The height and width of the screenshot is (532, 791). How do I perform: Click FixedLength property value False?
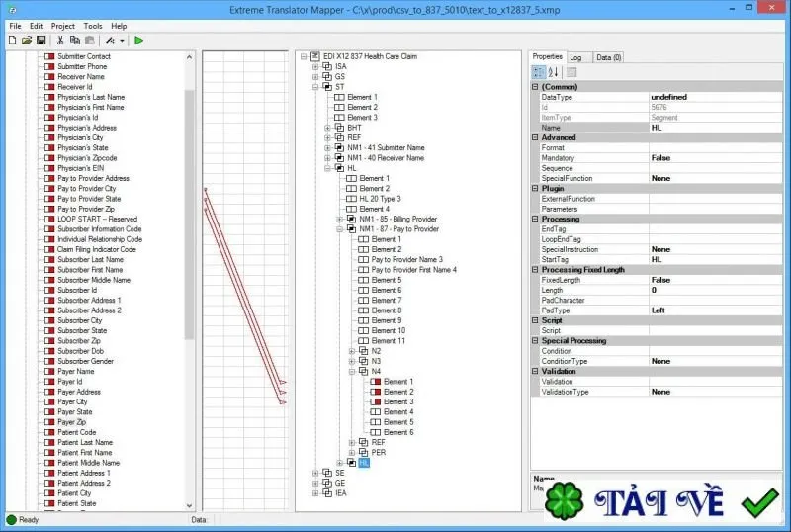[715, 280]
